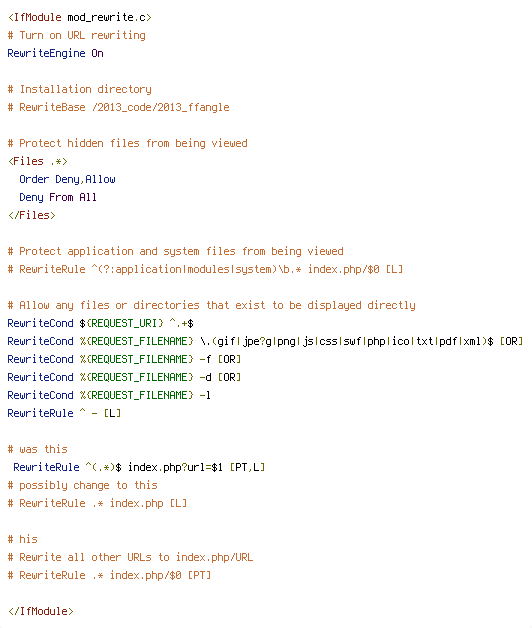The image size is (532, 628).
Task: Click the Deny From All line
Action: (58, 197)
